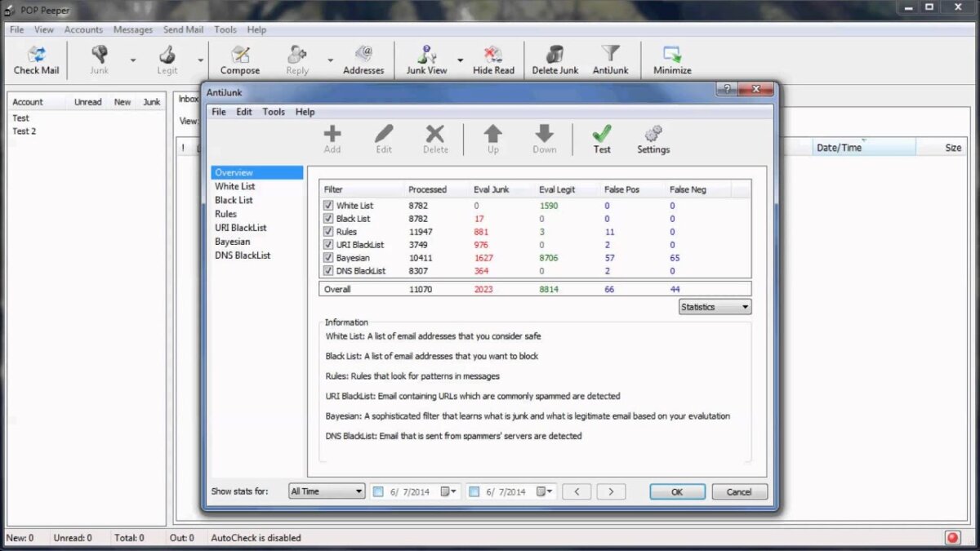980x551 pixels.
Task: Open the first date calendar dropdown
Action: (450, 491)
